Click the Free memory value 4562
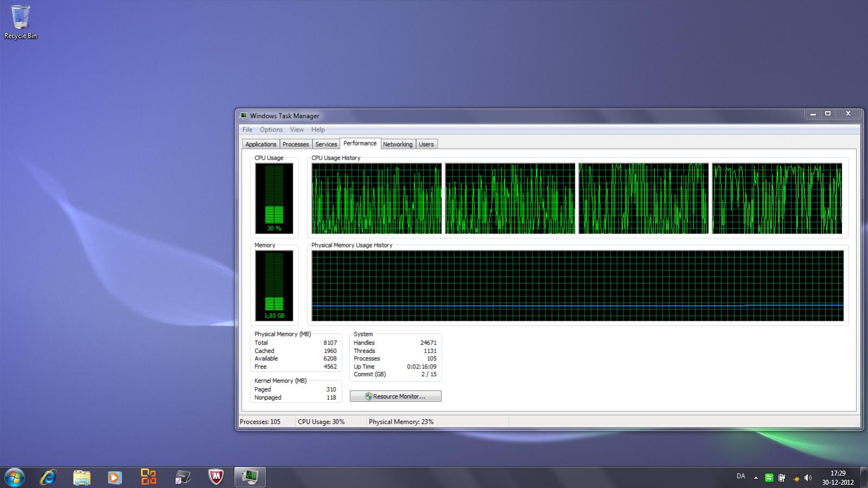This screenshot has width=868, height=488. 330,367
